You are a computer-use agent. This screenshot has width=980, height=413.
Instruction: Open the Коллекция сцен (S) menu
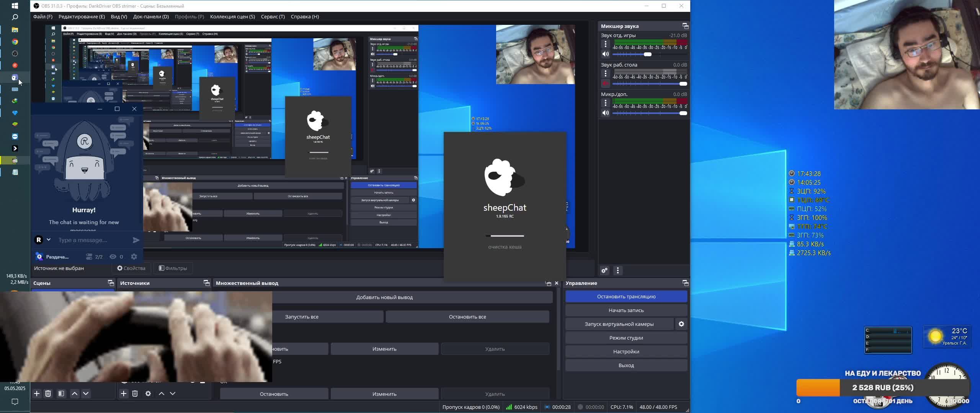[x=232, y=16]
